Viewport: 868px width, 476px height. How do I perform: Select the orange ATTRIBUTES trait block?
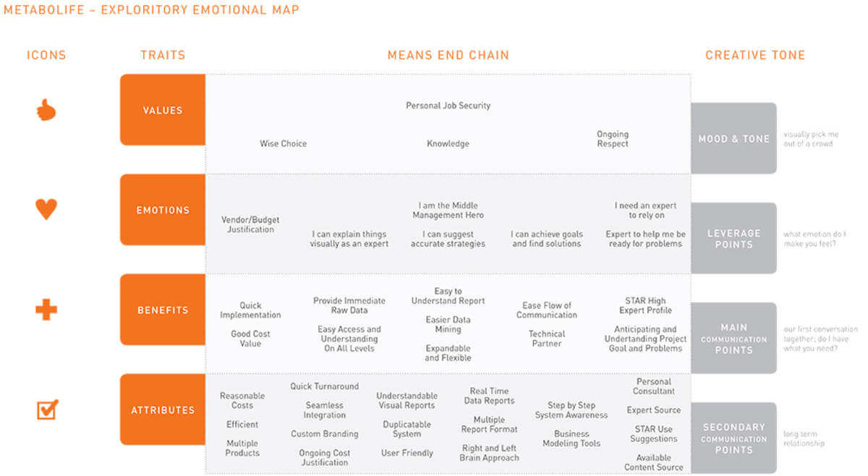(x=163, y=409)
